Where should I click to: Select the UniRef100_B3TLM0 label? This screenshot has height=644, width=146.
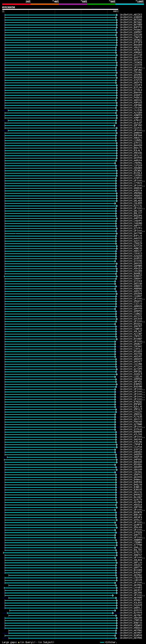[131, 88]
